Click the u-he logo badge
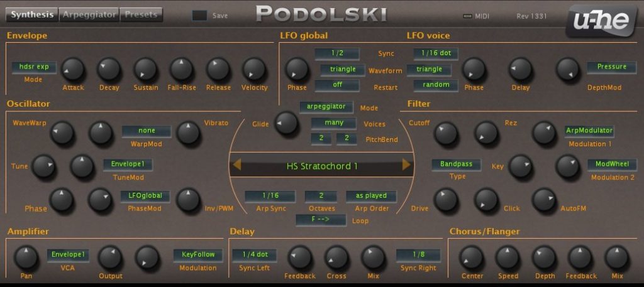This screenshot has height=287, width=644. tap(602, 19)
